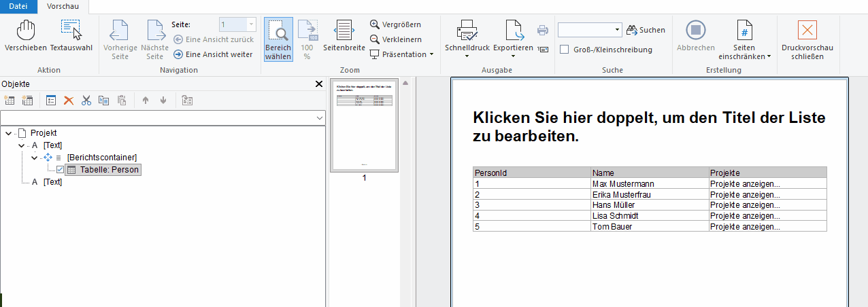Activate the Textauswahl tool

tap(71, 31)
